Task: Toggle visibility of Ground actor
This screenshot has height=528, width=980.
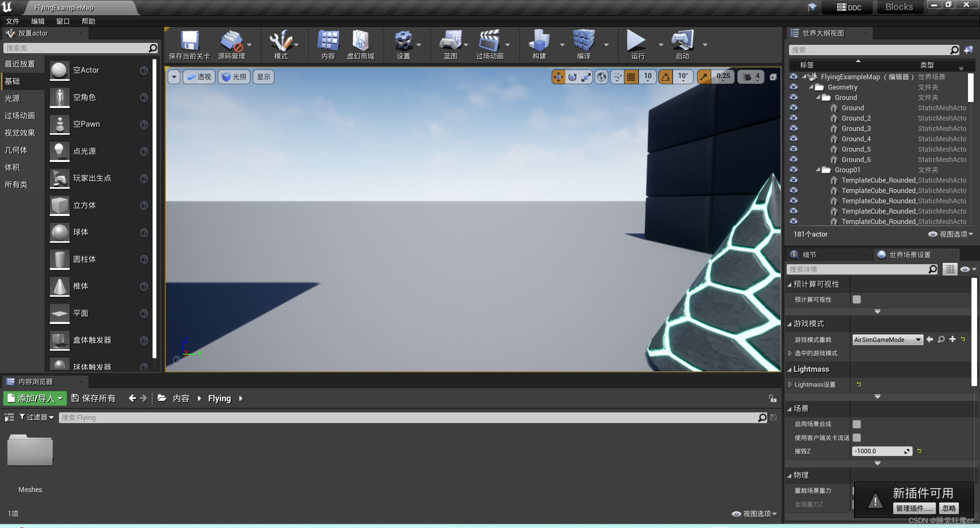Action: [x=793, y=107]
